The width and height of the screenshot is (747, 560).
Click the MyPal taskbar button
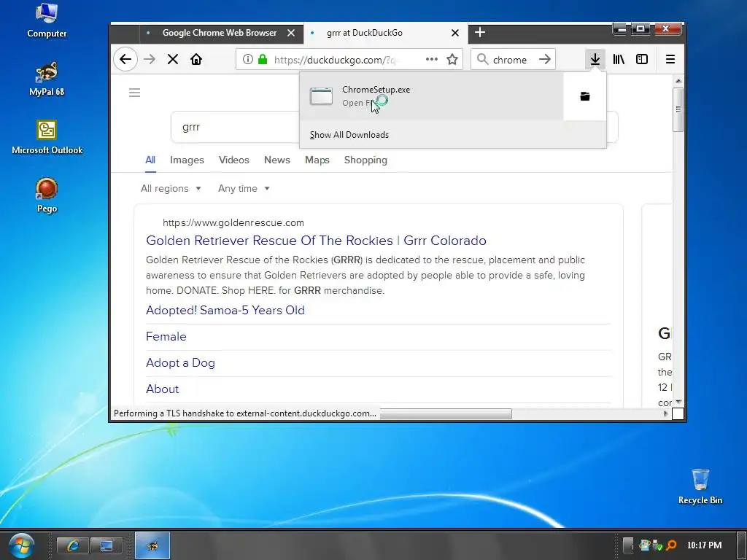(152, 545)
